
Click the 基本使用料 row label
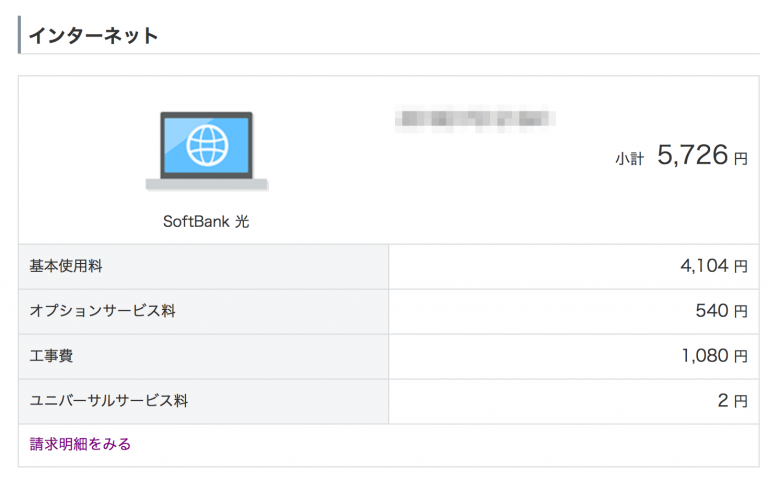66,266
